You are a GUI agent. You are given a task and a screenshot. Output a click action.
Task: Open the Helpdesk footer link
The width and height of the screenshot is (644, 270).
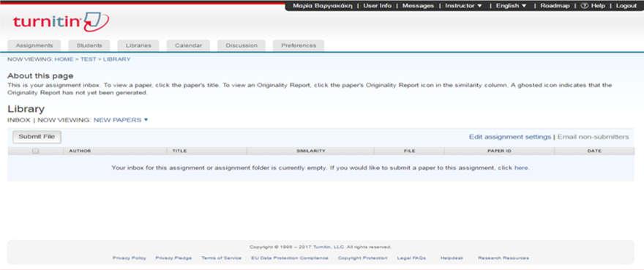tap(452, 258)
